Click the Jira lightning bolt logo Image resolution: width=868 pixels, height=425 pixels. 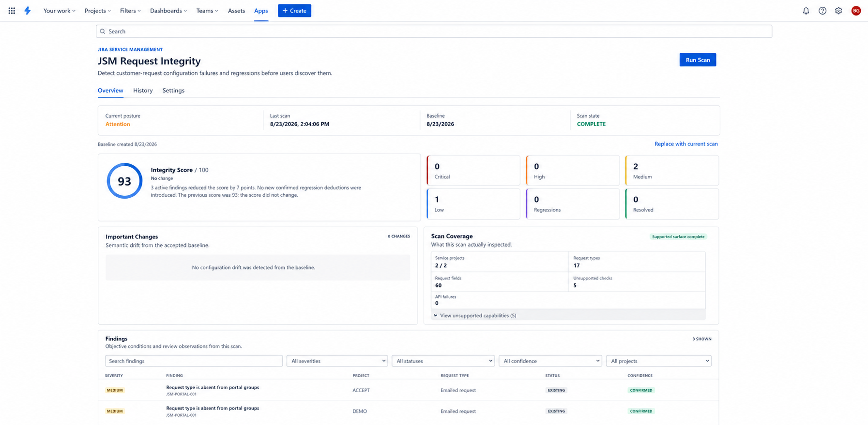[x=28, y=11]
